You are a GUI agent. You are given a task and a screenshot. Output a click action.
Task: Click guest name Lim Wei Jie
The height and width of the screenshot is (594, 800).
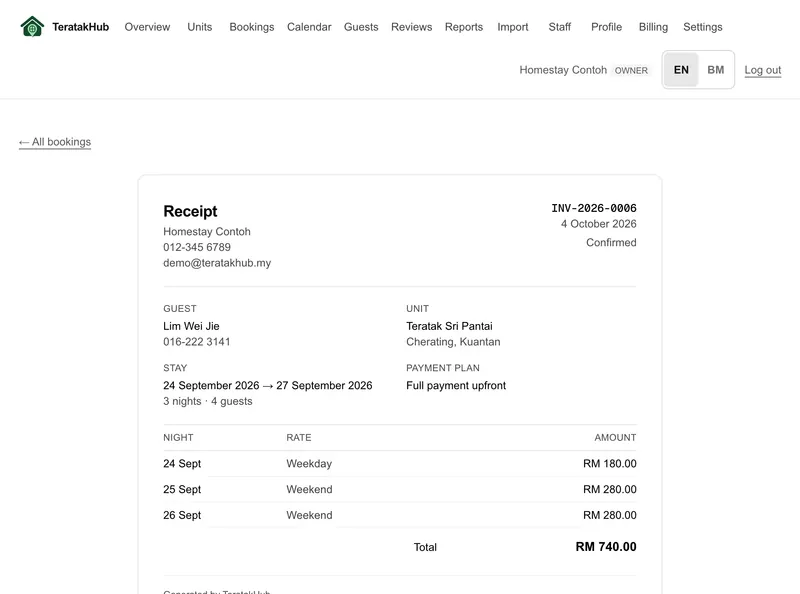(191, 326)
